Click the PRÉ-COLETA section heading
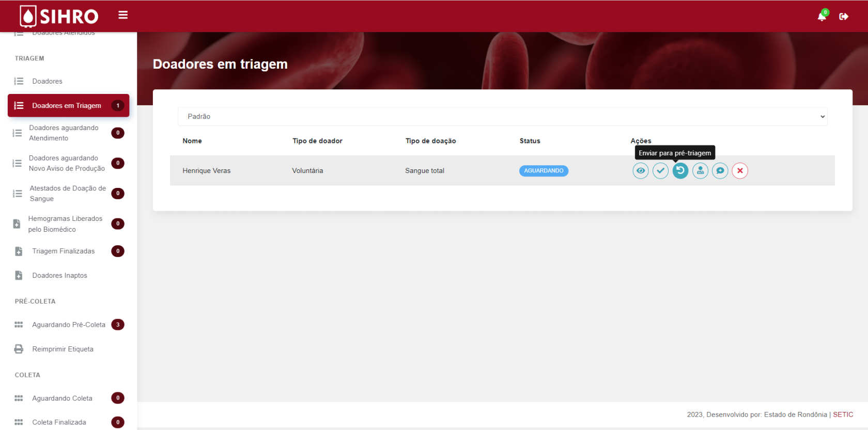Screen dimensions: 868x430 pyautogui.click(x=35, y=301)
